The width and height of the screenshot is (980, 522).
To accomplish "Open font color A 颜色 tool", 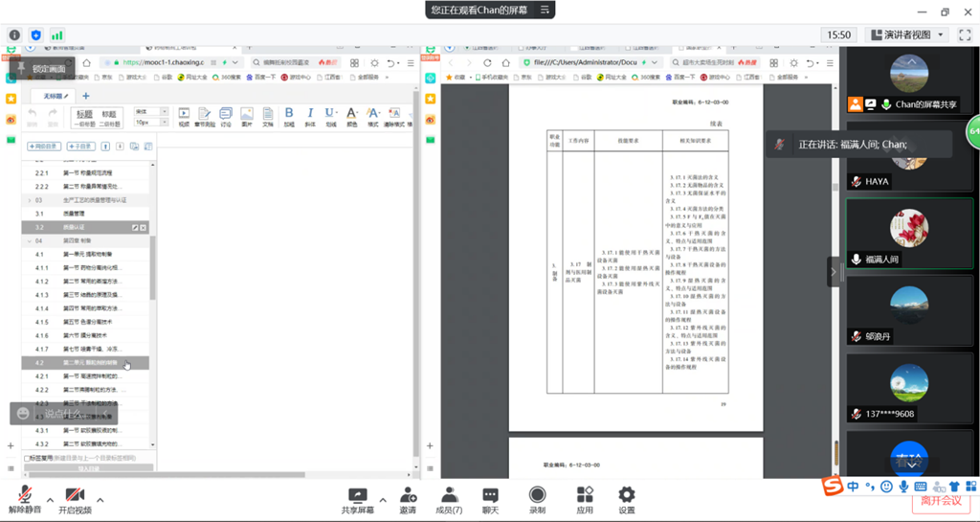I will pos(352,116).
